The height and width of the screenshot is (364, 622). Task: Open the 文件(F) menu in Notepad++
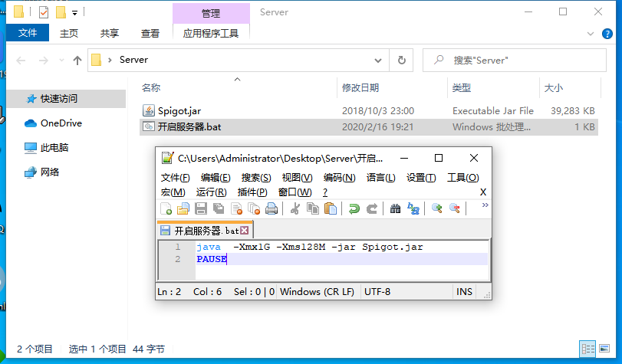click(x=175, y=178)
